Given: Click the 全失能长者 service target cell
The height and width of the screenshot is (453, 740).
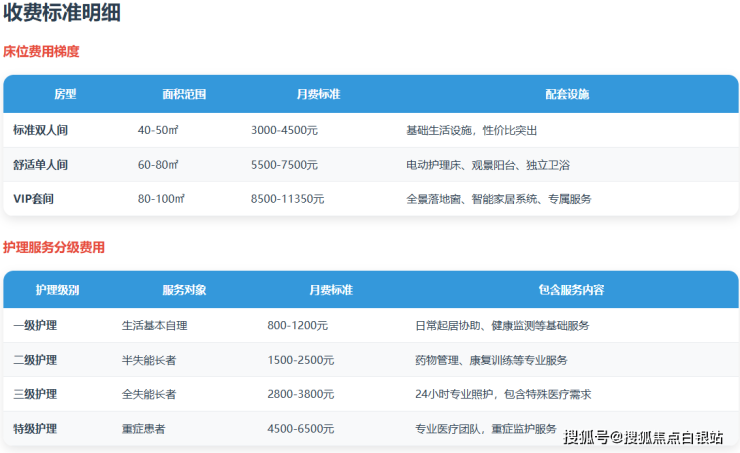Looking at the screenshot, I should (x=148, y=394).
